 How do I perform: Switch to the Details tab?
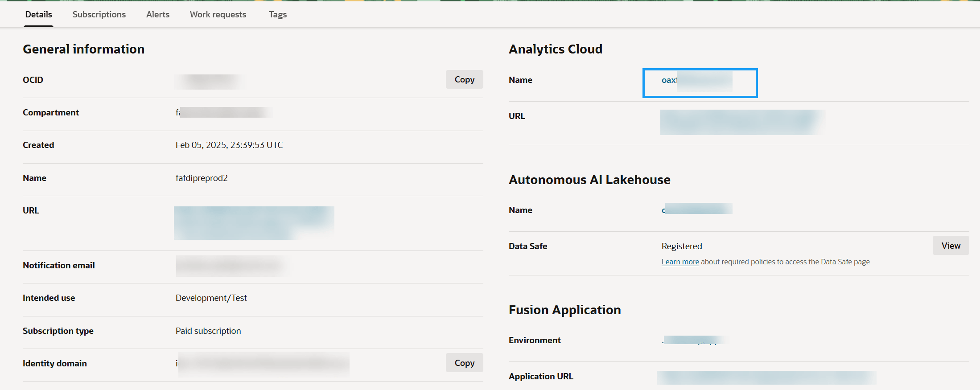click(x=38, y=14)
